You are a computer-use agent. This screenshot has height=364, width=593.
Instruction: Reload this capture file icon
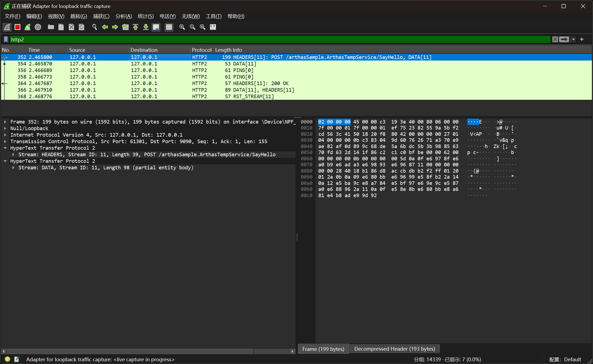[82, 27]
